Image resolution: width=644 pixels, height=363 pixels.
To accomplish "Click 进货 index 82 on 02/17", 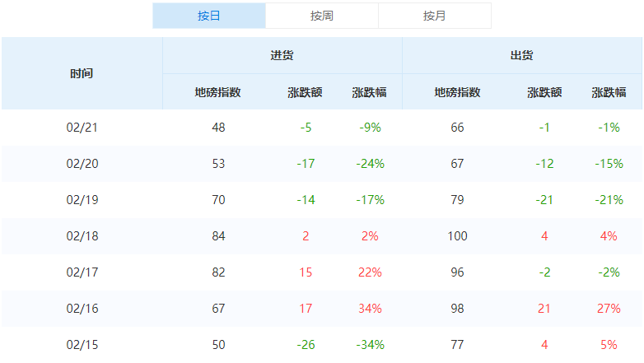I will pyautogui.click(x=218, y=272).
